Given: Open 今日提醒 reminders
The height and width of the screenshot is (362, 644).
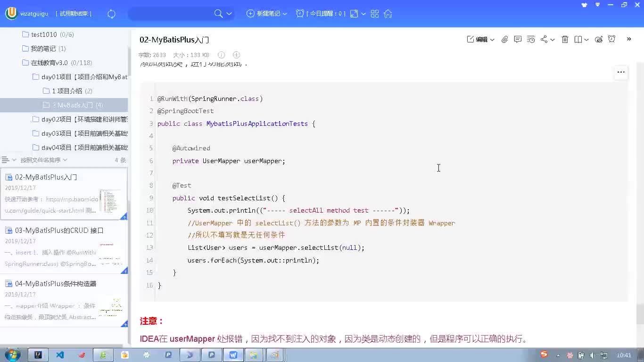Looking at the screenshot, I should [321, 14].
